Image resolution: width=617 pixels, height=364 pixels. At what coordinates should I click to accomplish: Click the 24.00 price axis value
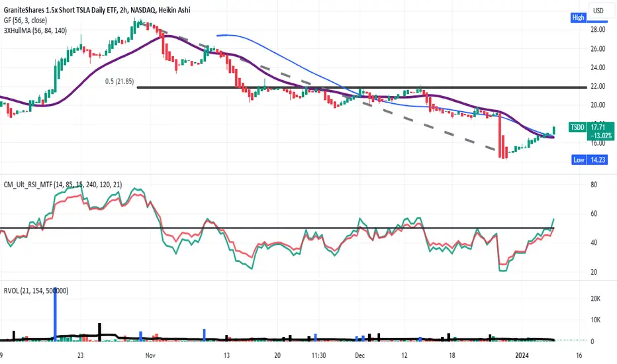coord(598,68)
